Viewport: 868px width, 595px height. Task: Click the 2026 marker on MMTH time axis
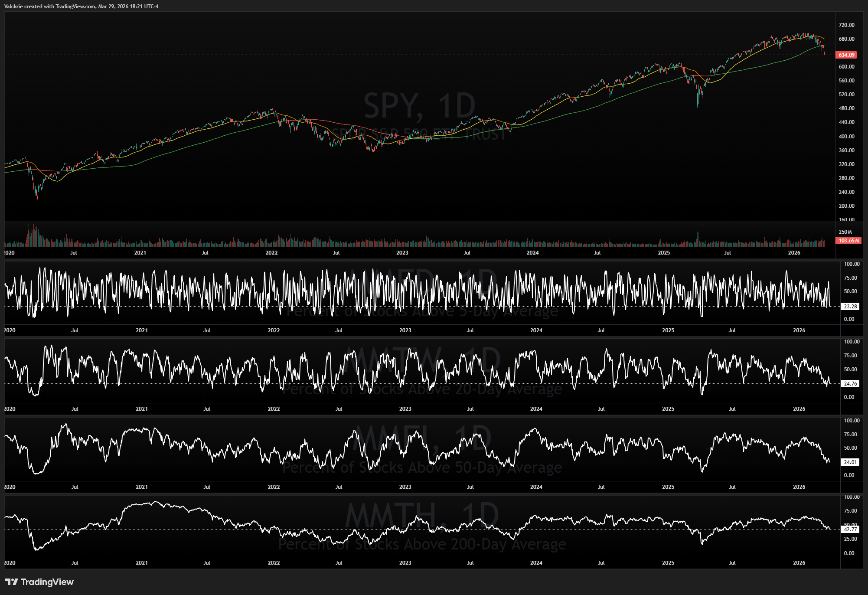[x=799, y=563]
